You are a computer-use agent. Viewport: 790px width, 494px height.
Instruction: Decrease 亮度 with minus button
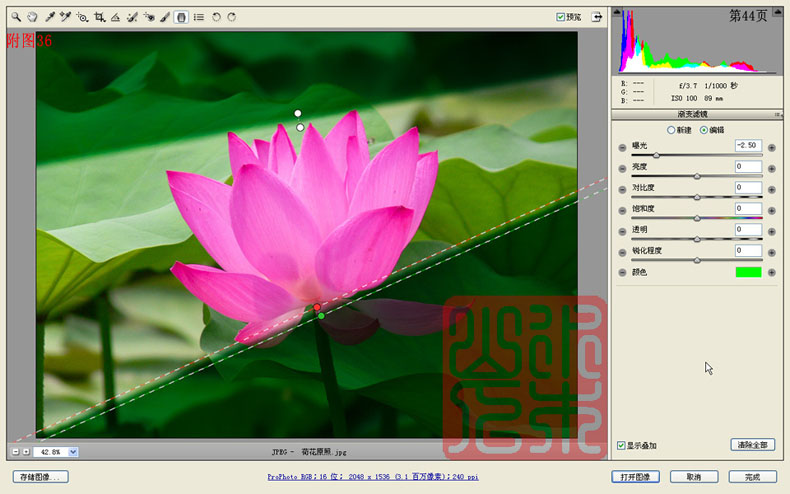622,169
